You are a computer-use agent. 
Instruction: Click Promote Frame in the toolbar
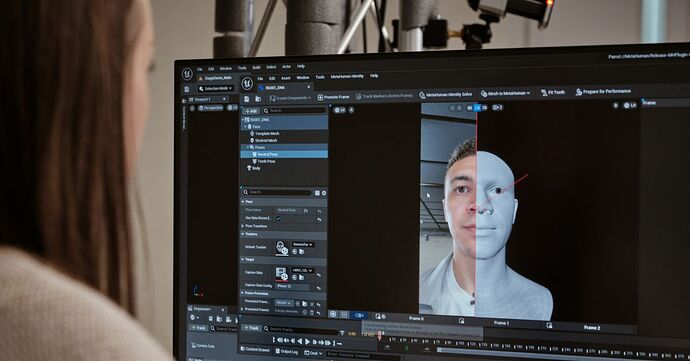tap(333, 97)
